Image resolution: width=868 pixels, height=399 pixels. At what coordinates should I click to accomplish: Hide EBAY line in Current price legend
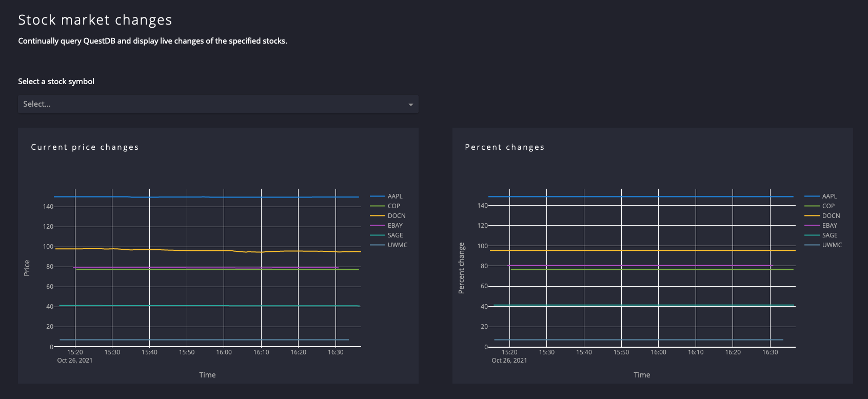tap(395, 226)
